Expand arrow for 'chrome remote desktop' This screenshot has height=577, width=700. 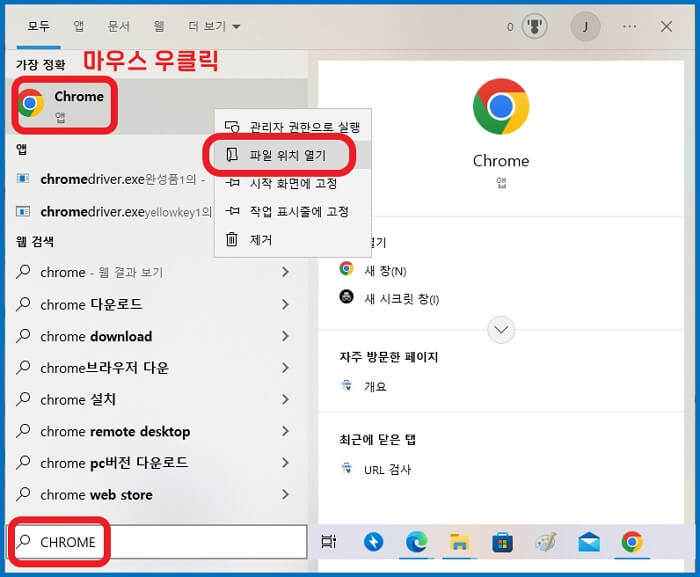click(285, 431)
